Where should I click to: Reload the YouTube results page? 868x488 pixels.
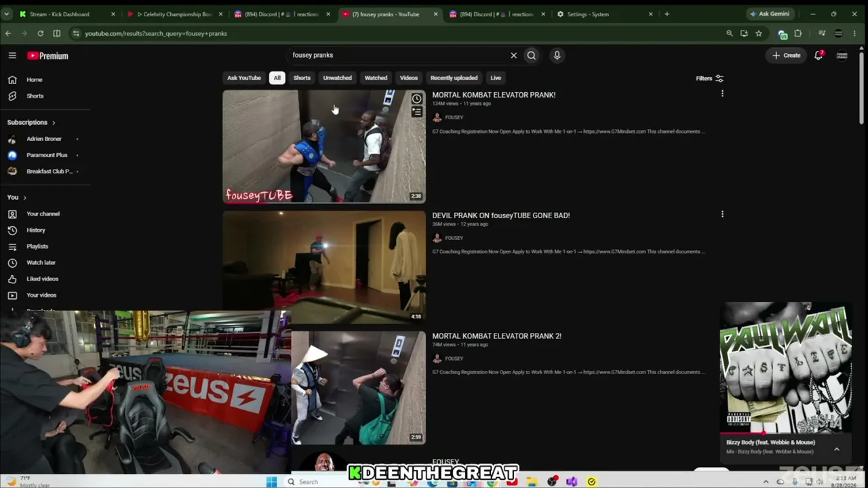coord(41,33)
